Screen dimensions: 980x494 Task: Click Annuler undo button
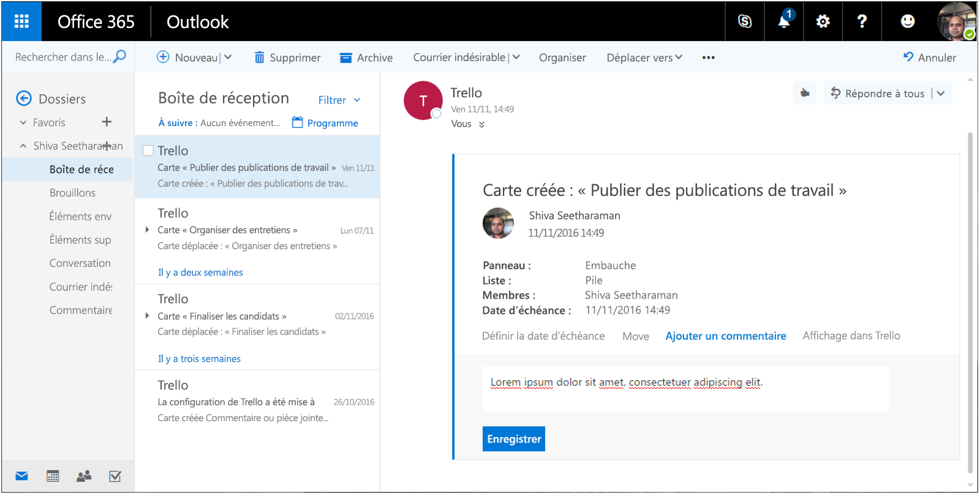pos(929,57)
